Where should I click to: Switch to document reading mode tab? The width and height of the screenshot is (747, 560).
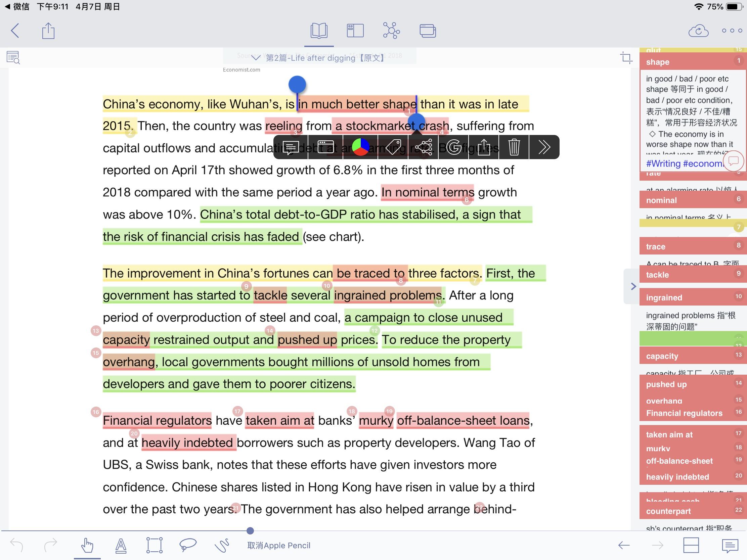tap(319, 31)
